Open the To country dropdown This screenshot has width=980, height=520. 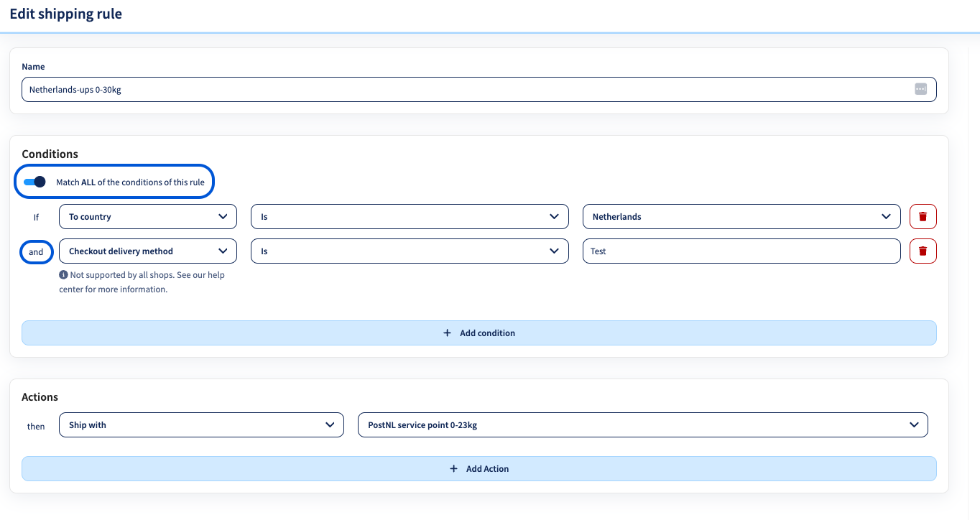(147, 216)
